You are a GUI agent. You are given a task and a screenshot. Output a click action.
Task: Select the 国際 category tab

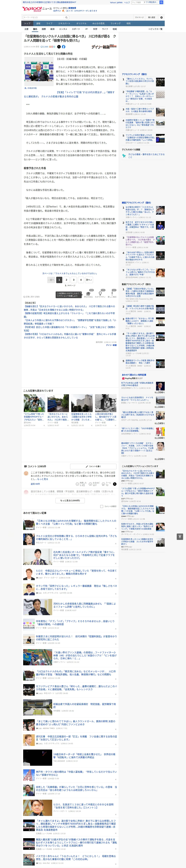pos(44,29)
